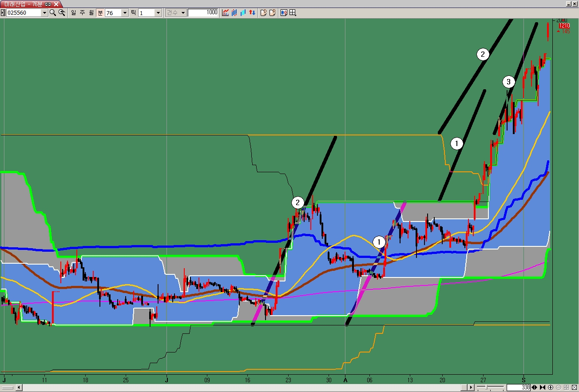
Task: Click the 1000 data count input field
Action: coord(203,13)
